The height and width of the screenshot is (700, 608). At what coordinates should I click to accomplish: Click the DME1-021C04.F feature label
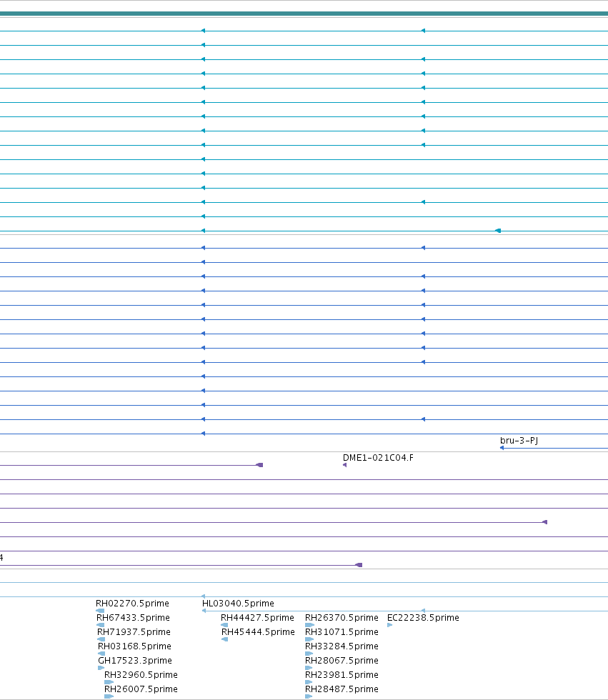coord(378,458)
